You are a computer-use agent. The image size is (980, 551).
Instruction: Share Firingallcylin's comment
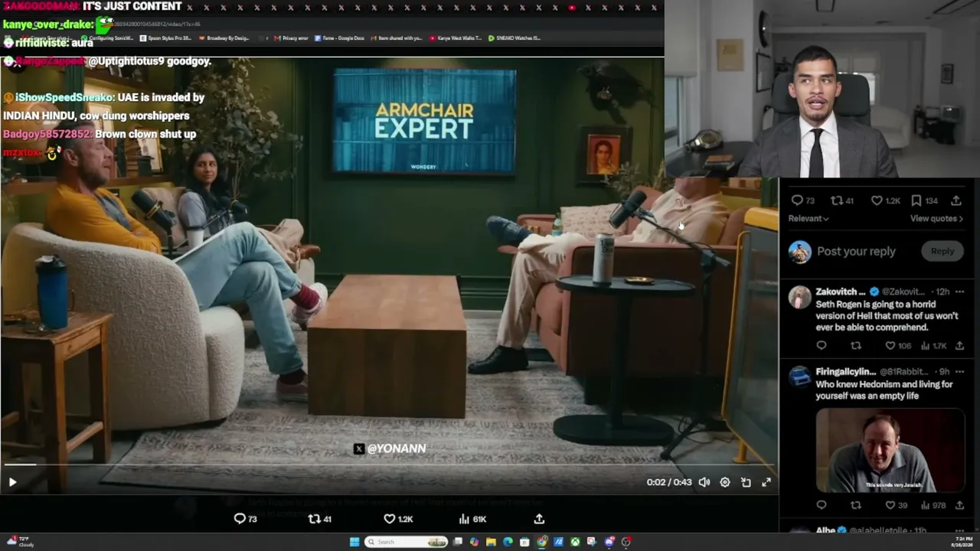[959, 505]
